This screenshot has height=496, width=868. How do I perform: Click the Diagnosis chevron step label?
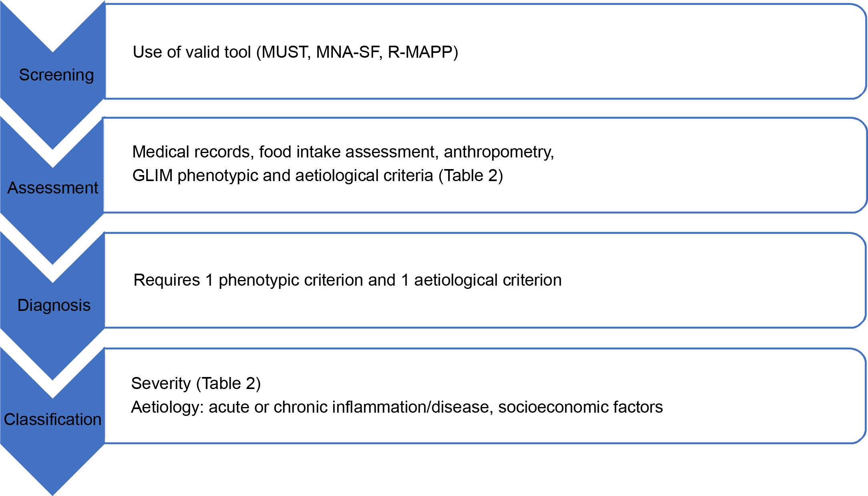click(x=54, y=305)
